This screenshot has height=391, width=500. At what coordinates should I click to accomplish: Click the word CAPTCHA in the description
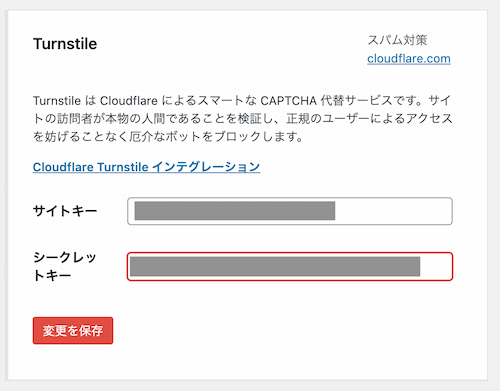coord(288,101)
